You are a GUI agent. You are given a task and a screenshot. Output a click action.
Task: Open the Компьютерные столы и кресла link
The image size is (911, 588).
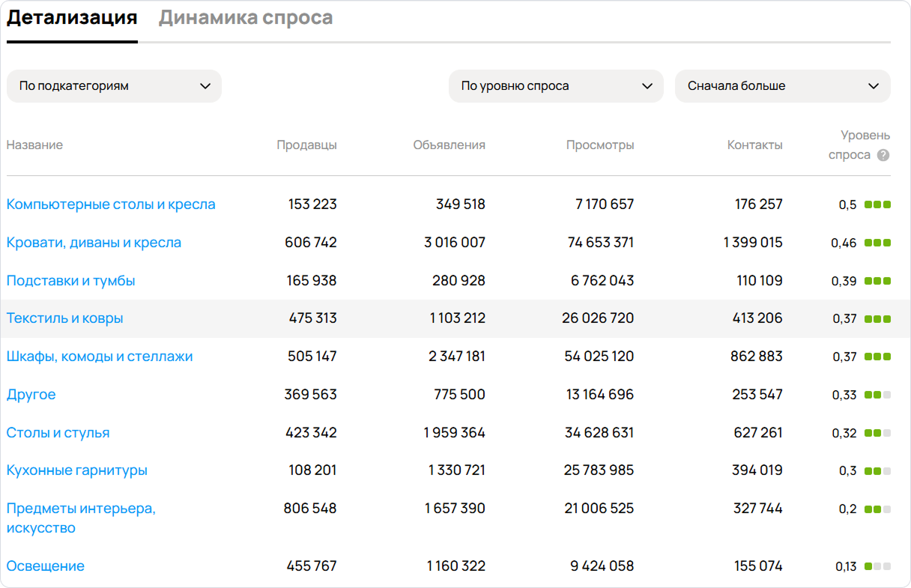click(x=111, y=204)
